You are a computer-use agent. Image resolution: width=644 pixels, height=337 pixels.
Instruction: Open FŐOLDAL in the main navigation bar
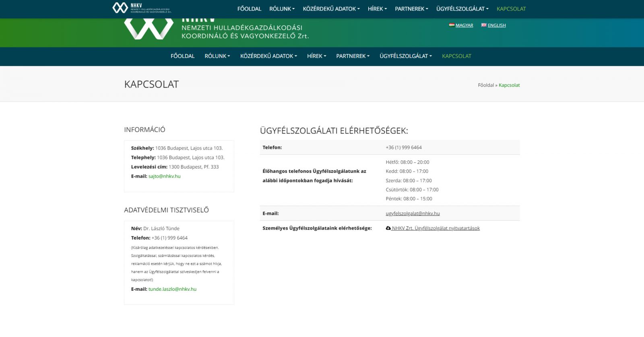click(x=182, y=56)
